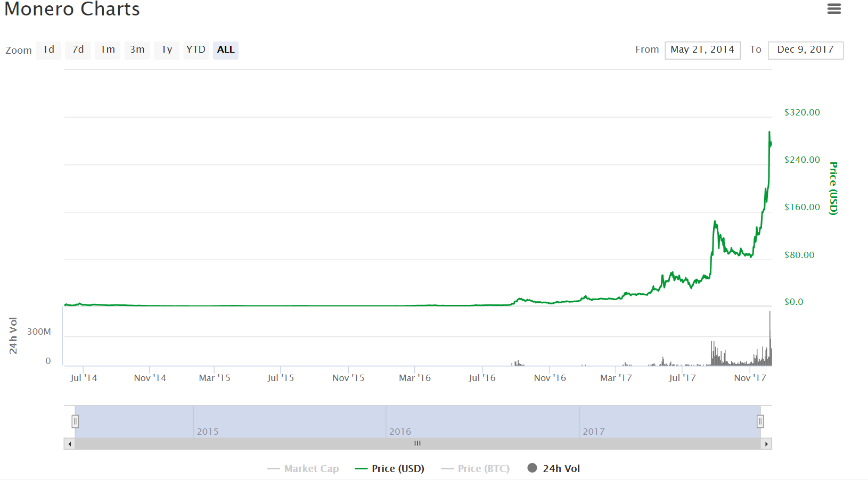This screenshot has height=480, width=868.
Task: Toggle Market Cap series in legend
Action: coord(303,469)
